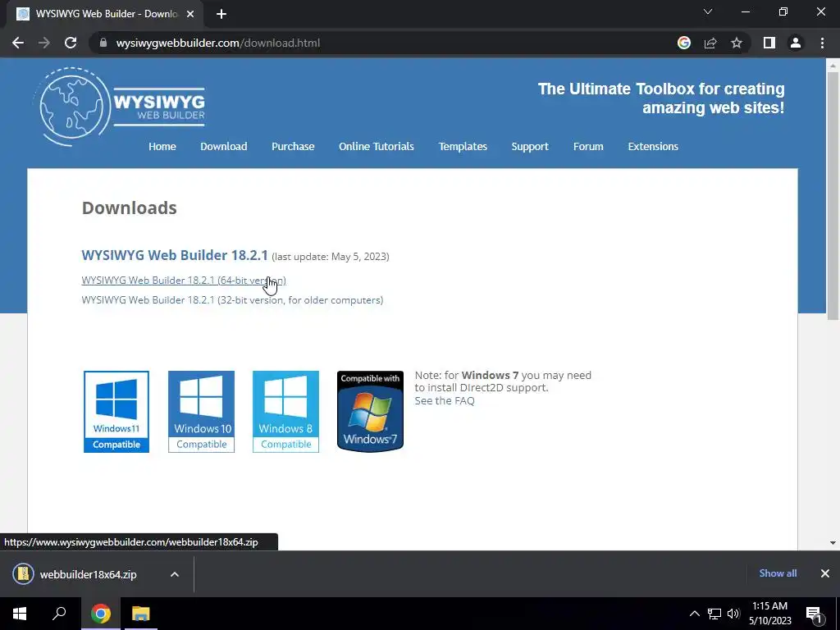
Task: Click the Chrome taskbar icon
Action: [101, 614]
